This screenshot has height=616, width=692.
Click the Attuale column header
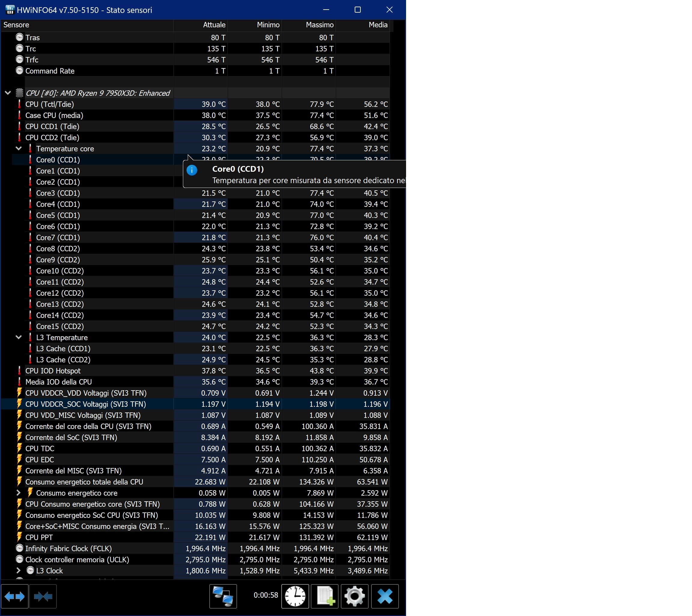point(214,25)
